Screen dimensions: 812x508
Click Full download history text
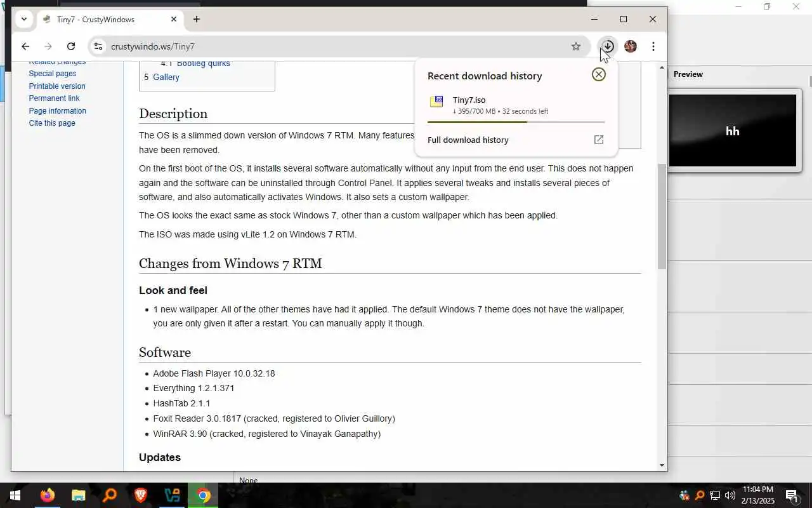[x=468, y=140]
